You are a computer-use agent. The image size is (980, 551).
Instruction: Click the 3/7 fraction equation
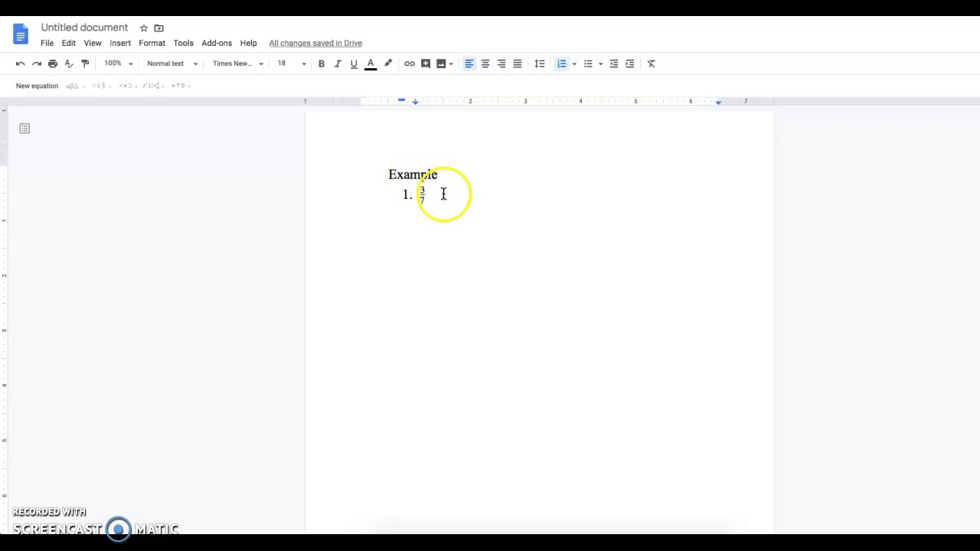click(422, 194)
